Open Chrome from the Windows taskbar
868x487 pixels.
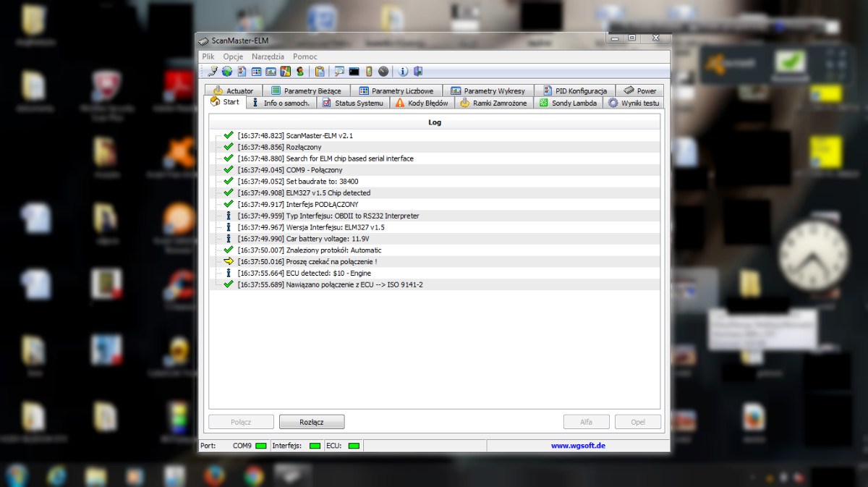click(x=253, y=474)
